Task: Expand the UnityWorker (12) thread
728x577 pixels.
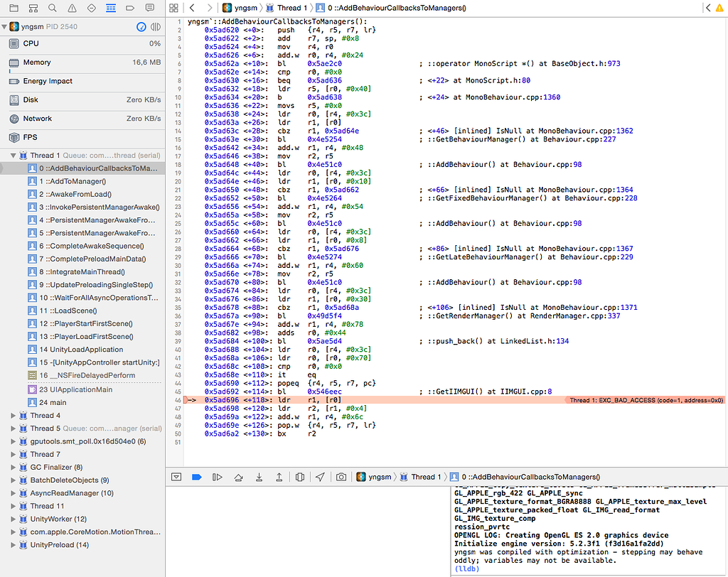Action: (14, 519)
